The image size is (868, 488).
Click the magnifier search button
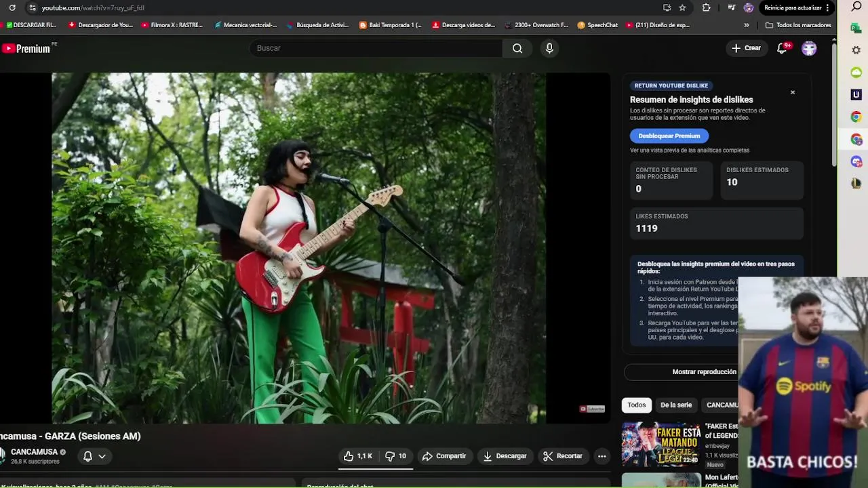[x=517, y=48]
